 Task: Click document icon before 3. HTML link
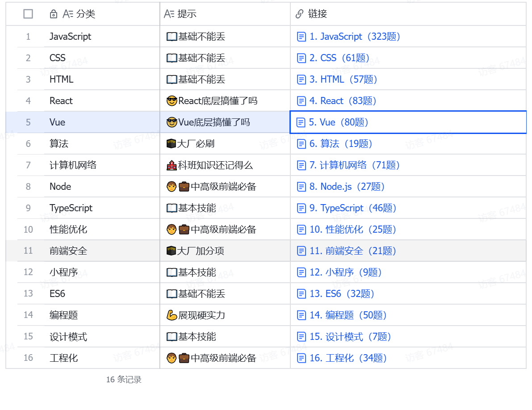[301, 79]
